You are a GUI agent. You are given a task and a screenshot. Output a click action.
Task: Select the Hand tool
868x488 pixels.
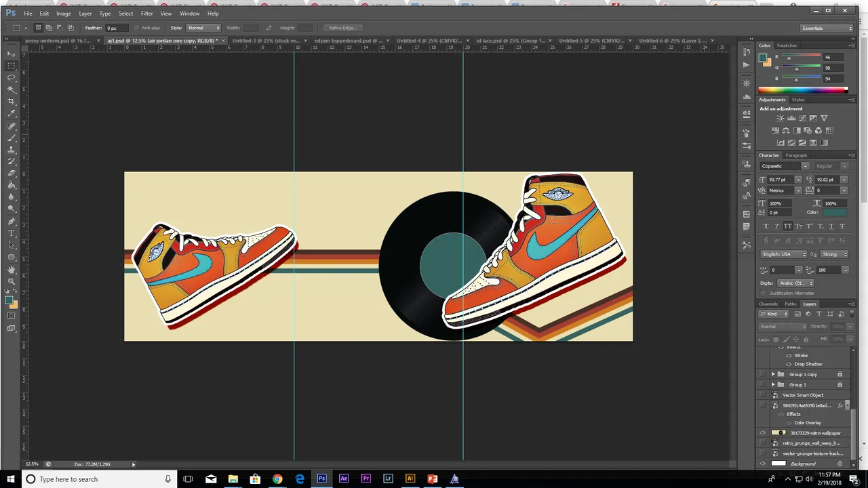click(x=12, y=269)
